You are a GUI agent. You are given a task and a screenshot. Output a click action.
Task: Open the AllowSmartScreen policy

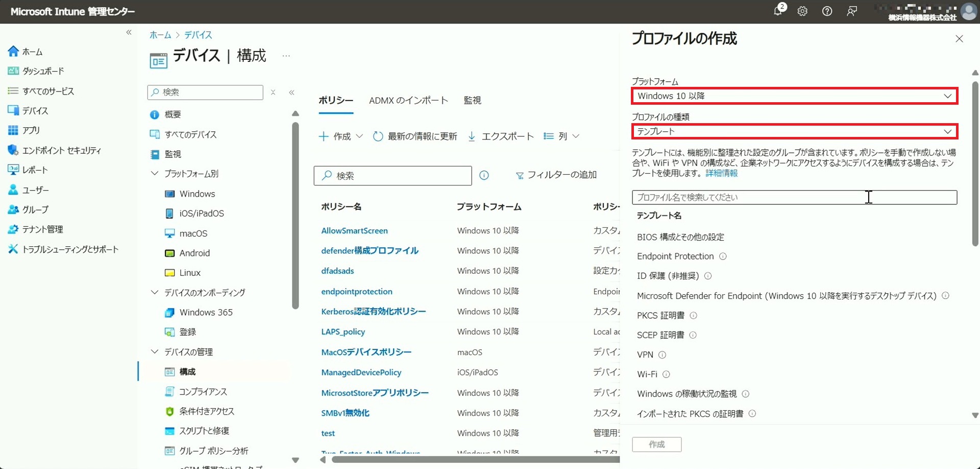pyautogui.click(x=354, y=231)
